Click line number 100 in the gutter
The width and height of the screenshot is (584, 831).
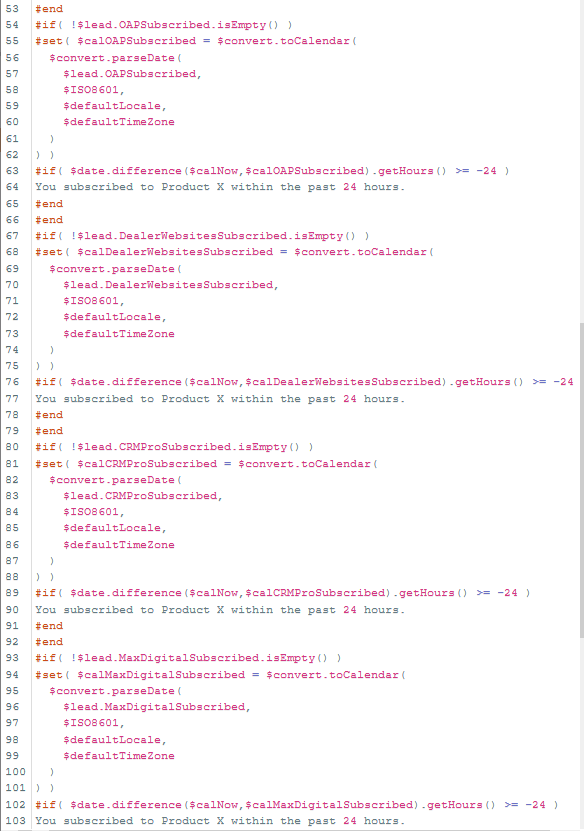coord(15,771)
